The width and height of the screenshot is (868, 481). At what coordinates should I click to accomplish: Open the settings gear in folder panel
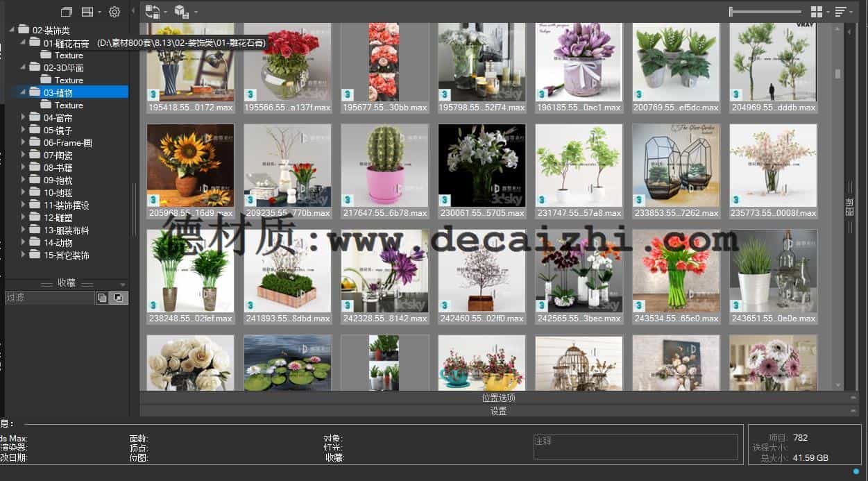point(114,12)
